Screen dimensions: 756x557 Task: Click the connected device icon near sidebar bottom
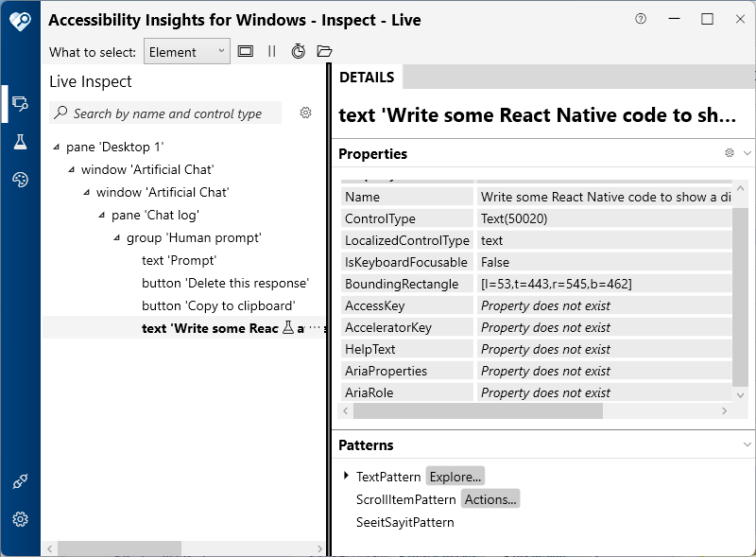click(20, 480)
